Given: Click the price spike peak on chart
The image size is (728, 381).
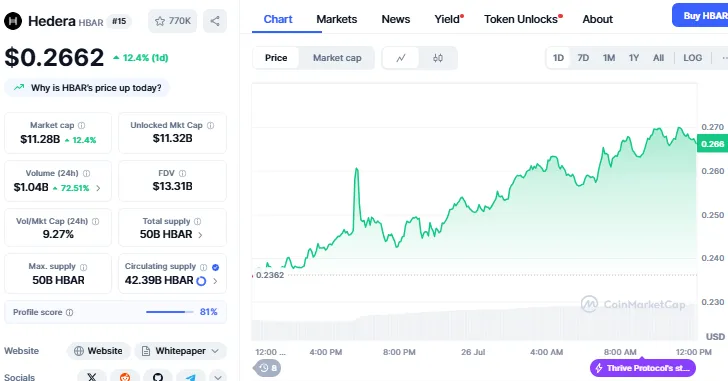Looking at the screenshot, I should click(357, 169).
